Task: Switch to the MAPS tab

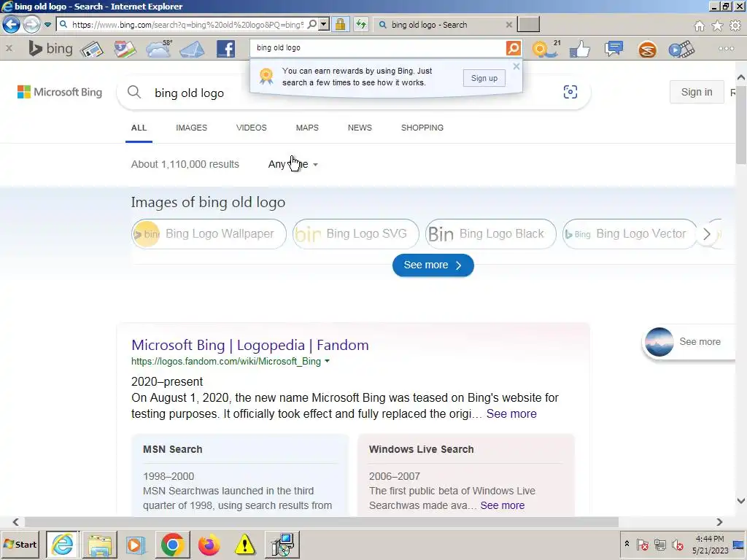Action: 307,128
